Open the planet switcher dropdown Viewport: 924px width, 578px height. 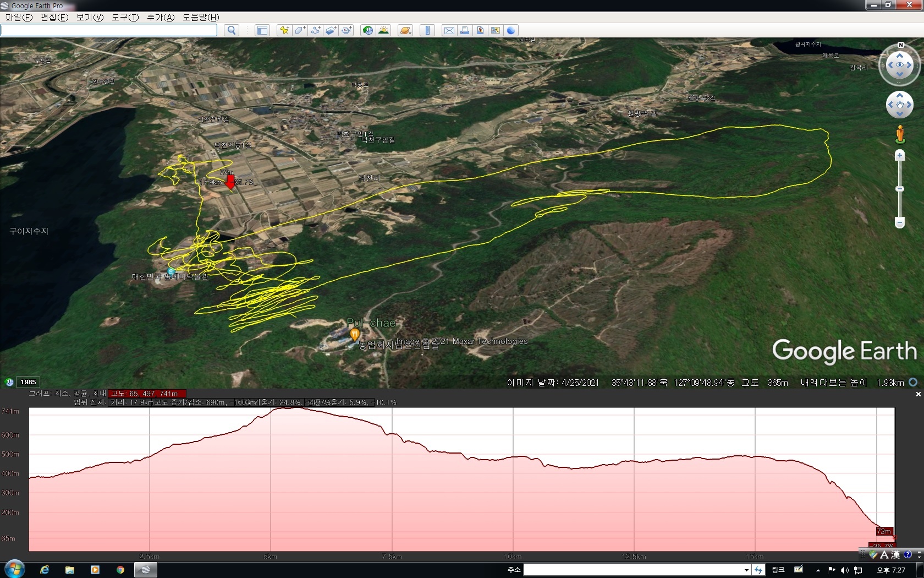pos(405,30)
